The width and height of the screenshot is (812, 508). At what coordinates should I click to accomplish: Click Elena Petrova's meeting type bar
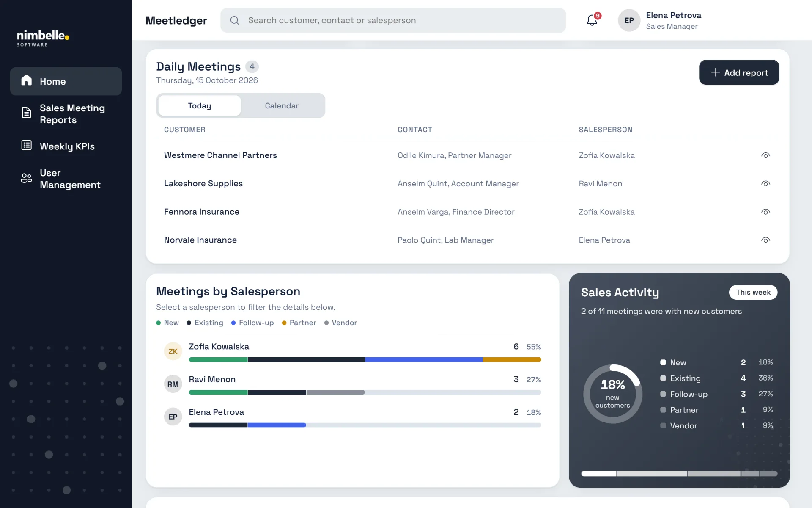pos(365,425)
